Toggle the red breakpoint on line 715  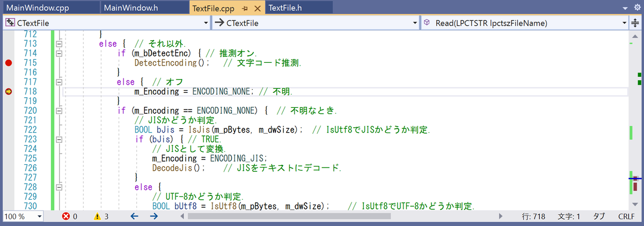8,63
